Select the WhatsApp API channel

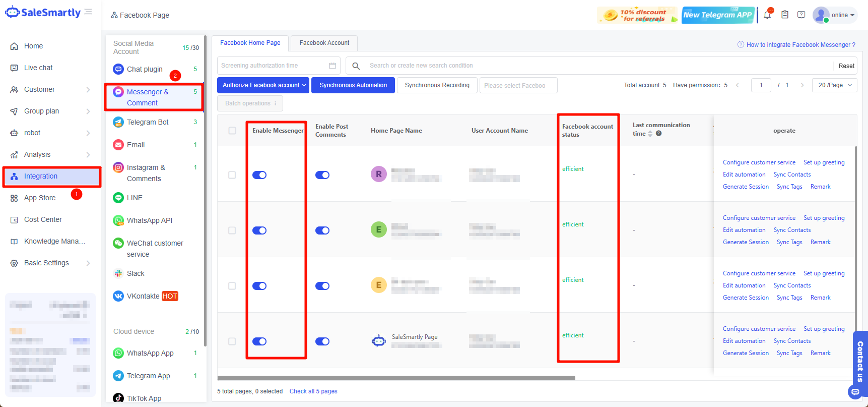click(149, 220)
